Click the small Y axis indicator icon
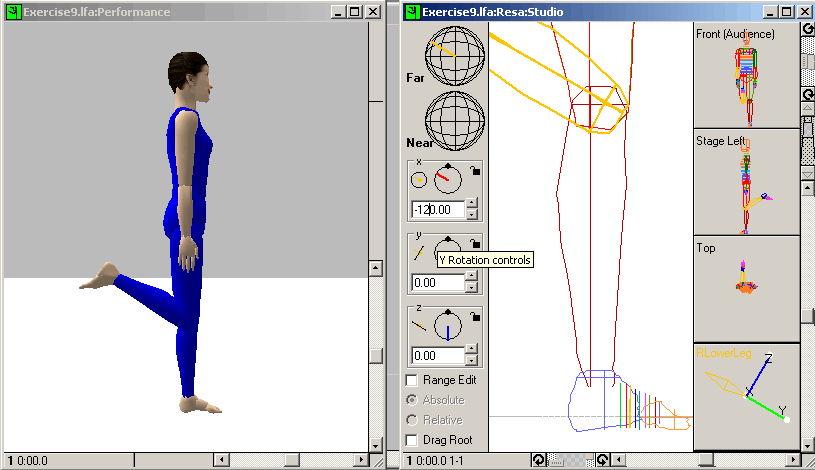 [x=418, y=253]
